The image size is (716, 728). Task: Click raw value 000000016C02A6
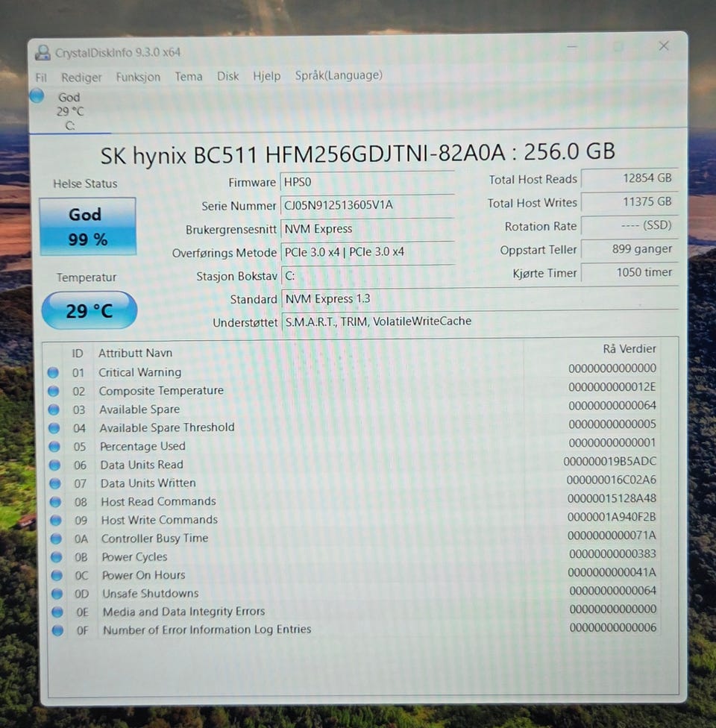611,480
